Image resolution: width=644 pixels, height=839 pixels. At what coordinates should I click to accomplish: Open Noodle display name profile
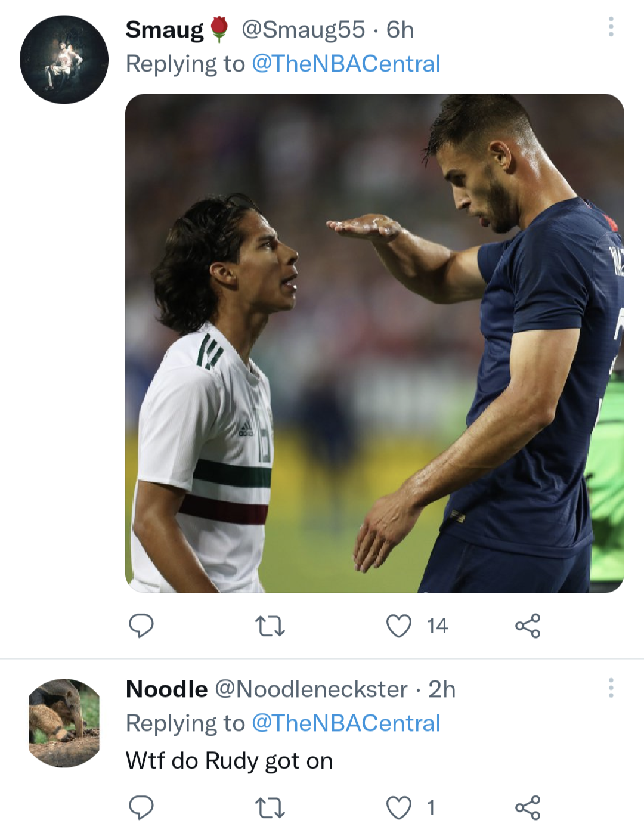coord(166,689)
